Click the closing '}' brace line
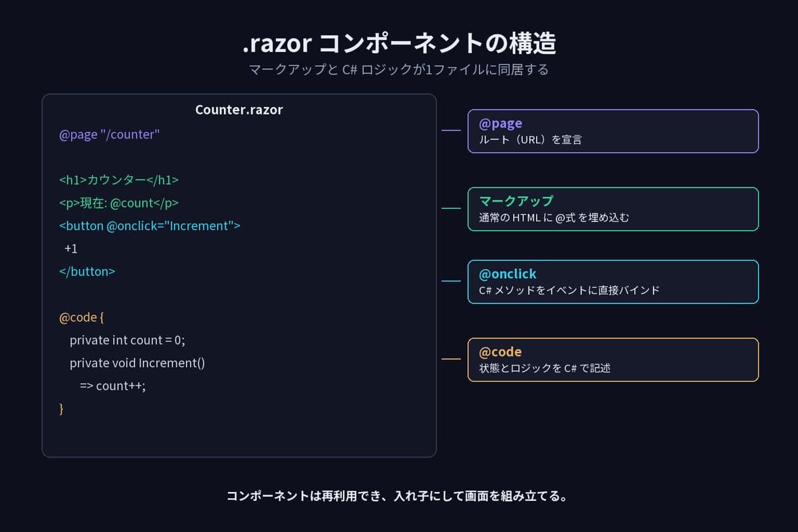Viewport: 798px width, 532px height. pos(61,408)
